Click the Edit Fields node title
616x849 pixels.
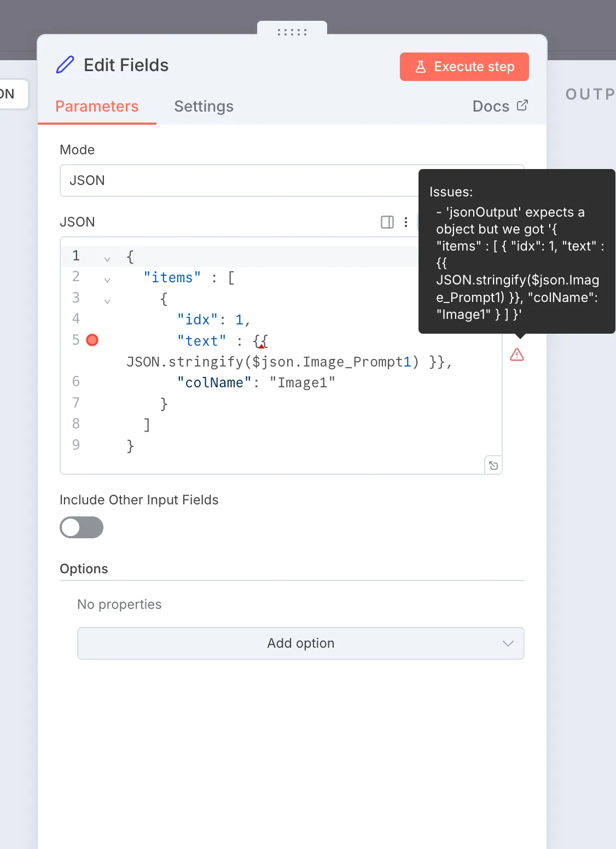(126, 65)
